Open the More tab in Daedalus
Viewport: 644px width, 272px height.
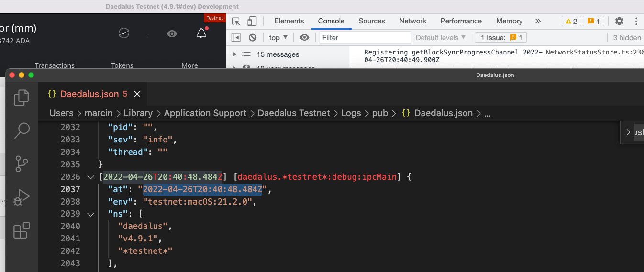tap(189, 65)
